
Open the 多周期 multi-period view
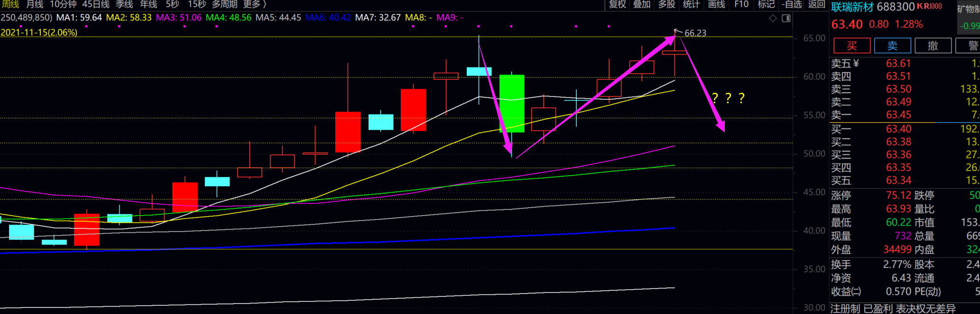point(224,4)
